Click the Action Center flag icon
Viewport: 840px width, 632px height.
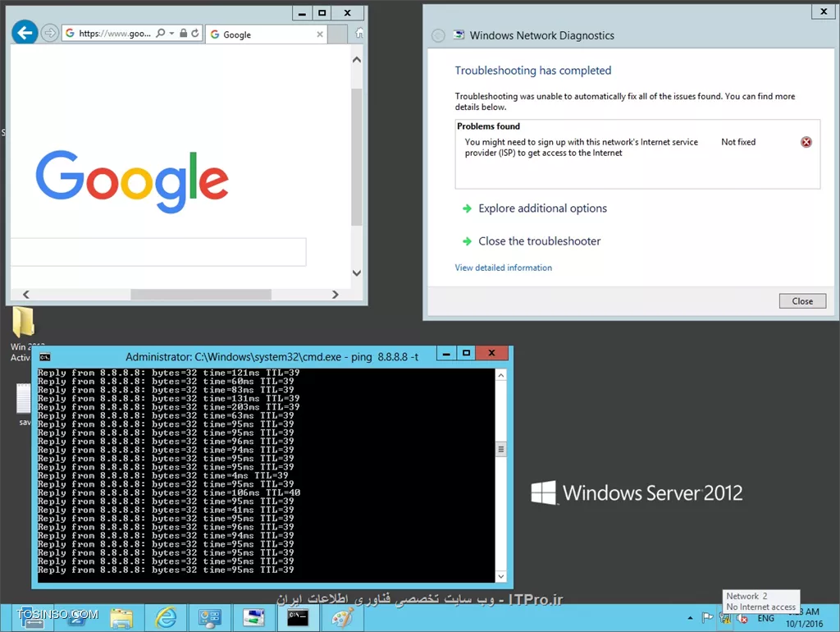[707, 618]
